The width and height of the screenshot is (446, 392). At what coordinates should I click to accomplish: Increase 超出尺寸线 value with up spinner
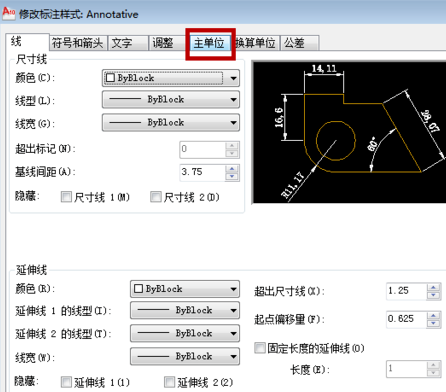433,287
